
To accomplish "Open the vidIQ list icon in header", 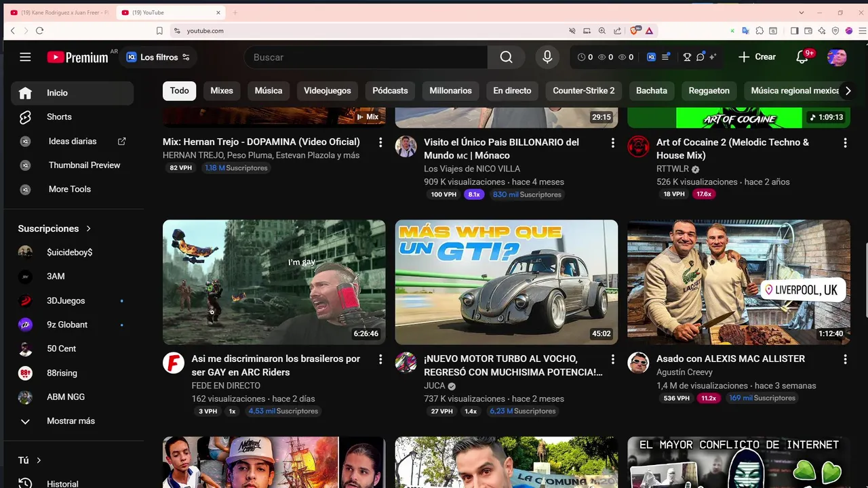I will 666,58.
